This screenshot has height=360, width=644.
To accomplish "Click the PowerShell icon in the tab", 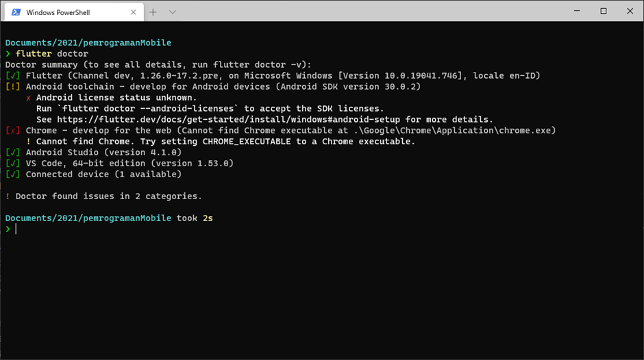I will [x=16, y=12].
